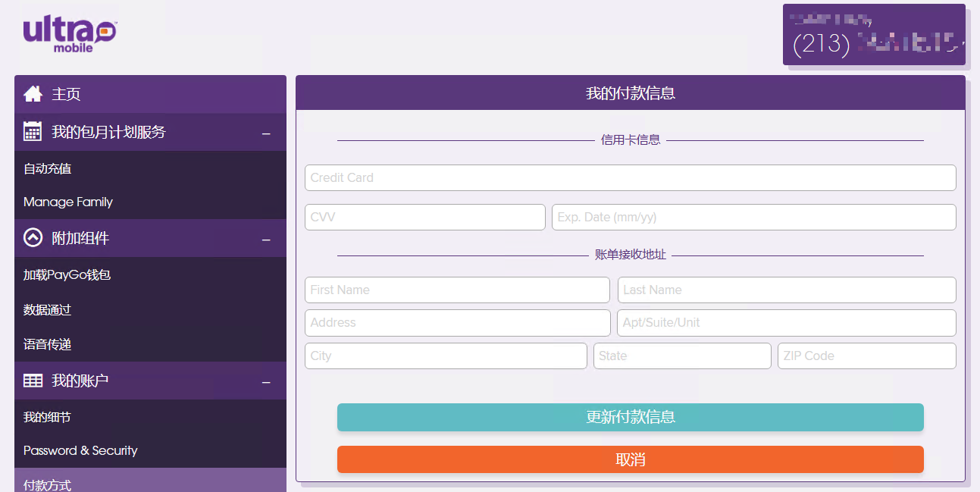Screen dimensions: 980x492
Task: Click the table icon beside 我的账户
Action: point(33,381)
